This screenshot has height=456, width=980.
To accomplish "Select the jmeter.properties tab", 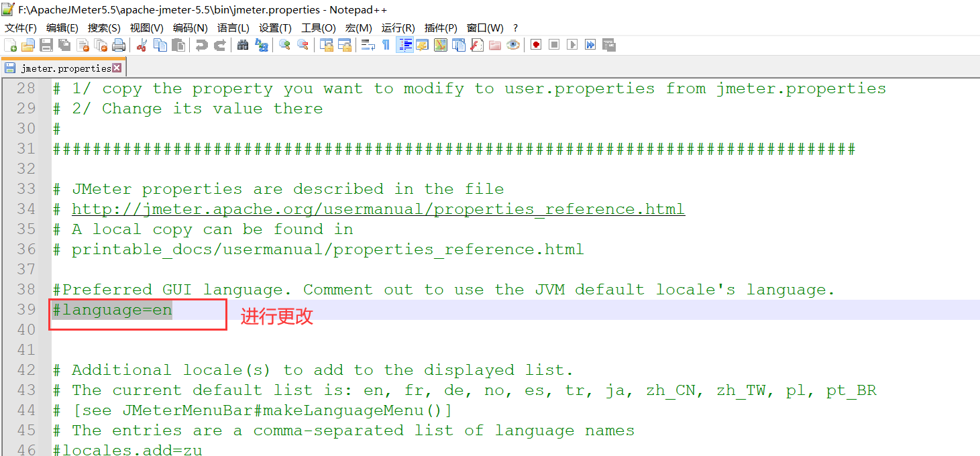I will pyautogui.click(x=63, y=68).
